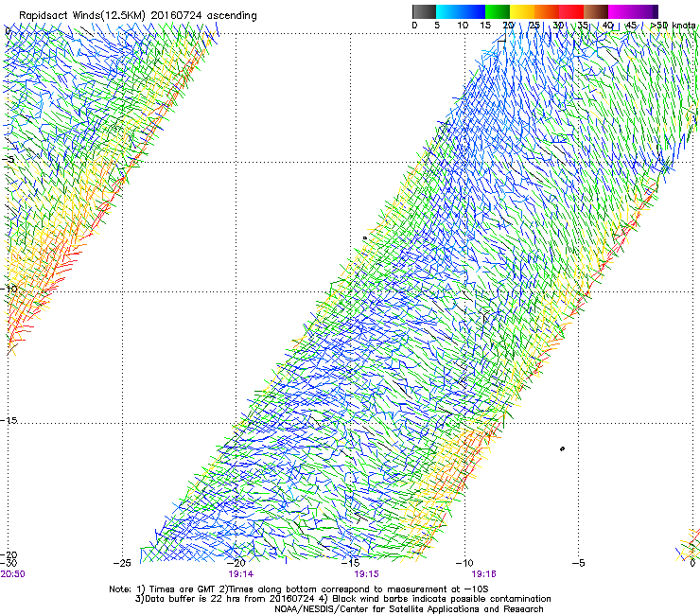700x615 pixels.
Task: Click the '-10' latitude label on left axis
Action: pos(9,289)
